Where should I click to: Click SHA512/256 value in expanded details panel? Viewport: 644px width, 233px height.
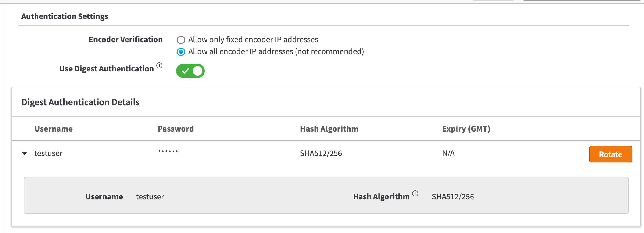(453, 197)
